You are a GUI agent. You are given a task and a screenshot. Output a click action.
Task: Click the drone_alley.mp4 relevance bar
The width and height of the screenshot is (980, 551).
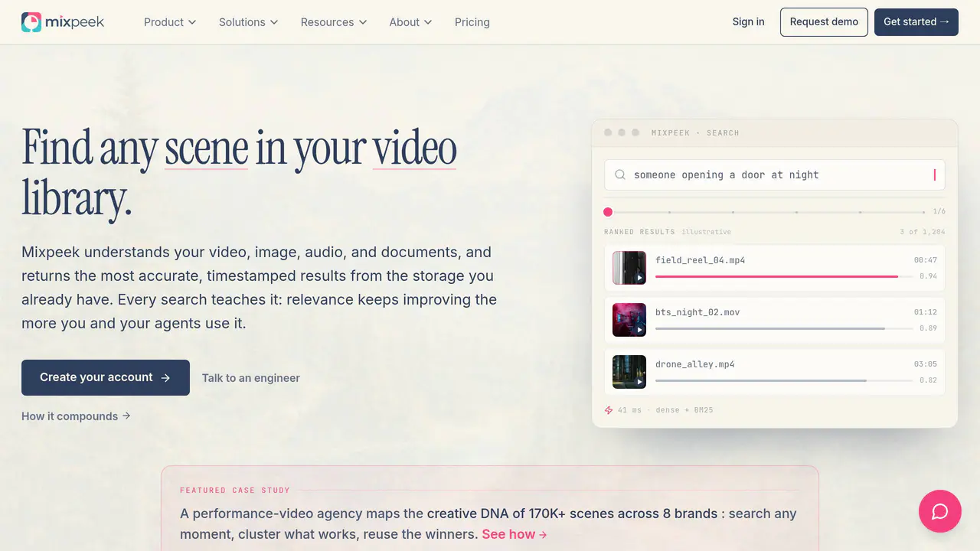click(784, 380)
